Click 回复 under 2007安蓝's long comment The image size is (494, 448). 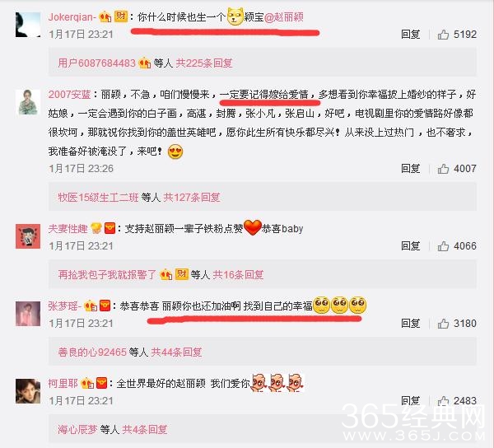point(410,169)
